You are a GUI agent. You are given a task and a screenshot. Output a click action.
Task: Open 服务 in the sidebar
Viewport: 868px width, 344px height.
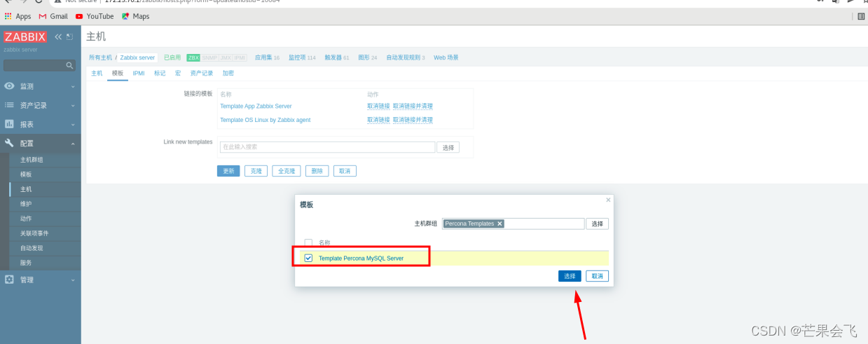click(x=26, y=263)
